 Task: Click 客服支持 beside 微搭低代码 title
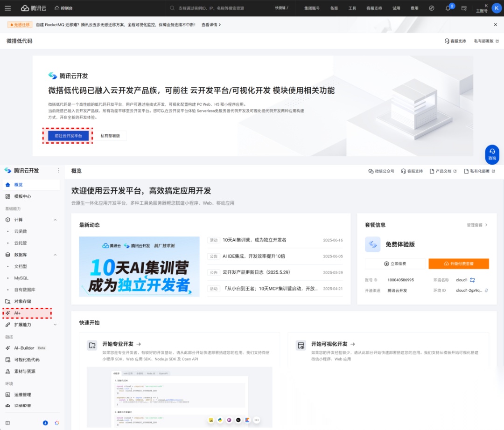tap(455, 41)
